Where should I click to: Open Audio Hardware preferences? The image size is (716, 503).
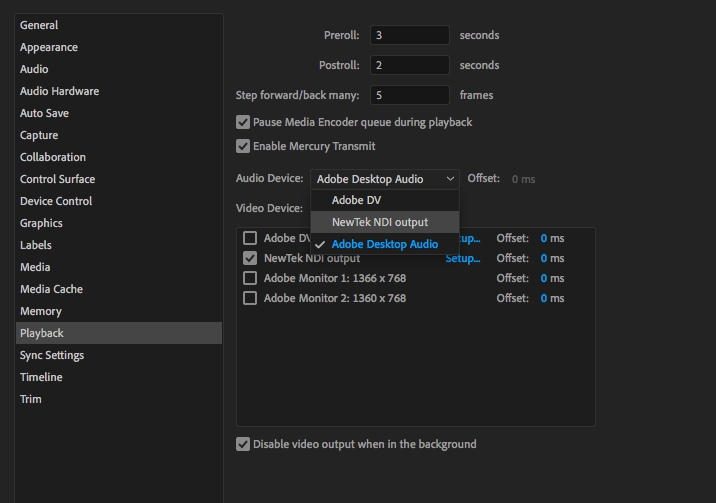click(59, 91)
